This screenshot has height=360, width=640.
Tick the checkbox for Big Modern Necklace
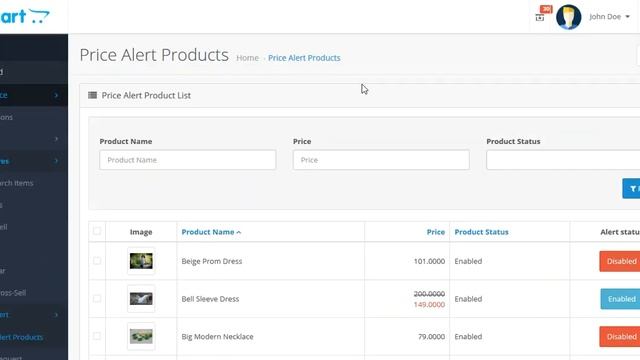[97, 336]
